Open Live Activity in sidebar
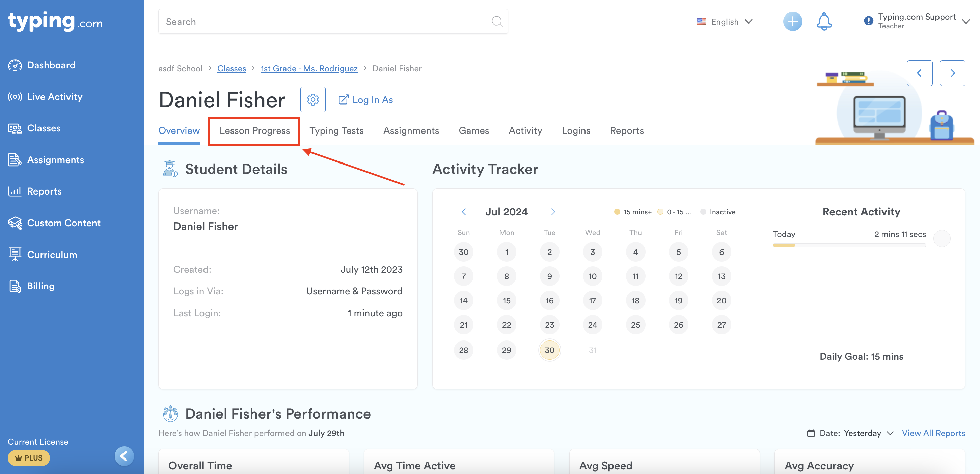This screenshot has width=980, height=474. 54,97
